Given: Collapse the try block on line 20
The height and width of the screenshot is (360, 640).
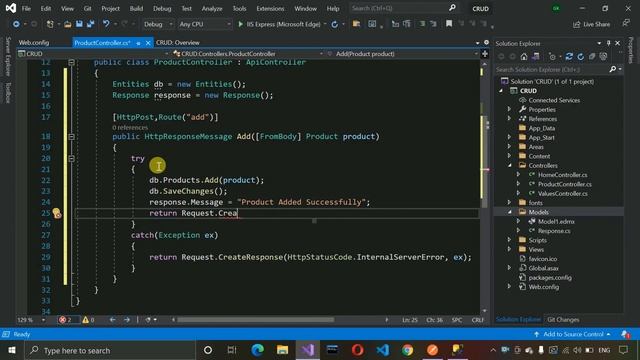Looking at the screenshot, I should tap(71, 158).
